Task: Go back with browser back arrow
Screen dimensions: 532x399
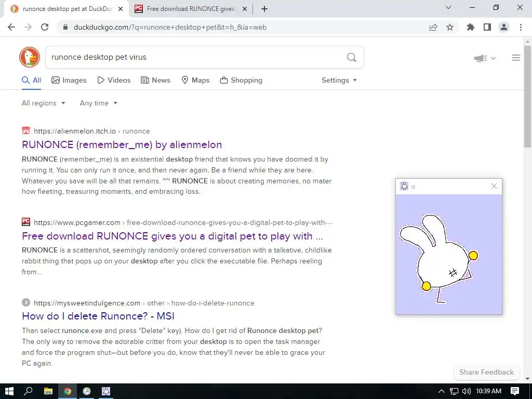Action: pyautogui.click(x=11, y=27)
